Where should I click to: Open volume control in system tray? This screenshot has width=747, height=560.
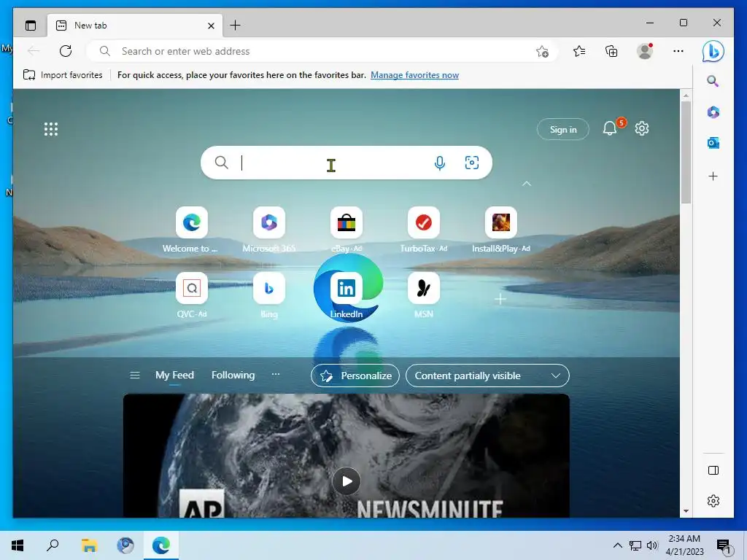pyautogui.click(x=652, y=545)
